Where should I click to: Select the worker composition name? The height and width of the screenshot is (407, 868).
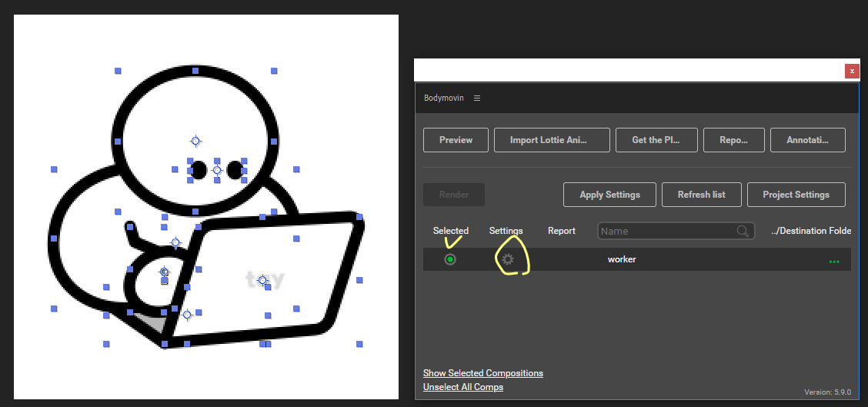click(x=622, y=259)
